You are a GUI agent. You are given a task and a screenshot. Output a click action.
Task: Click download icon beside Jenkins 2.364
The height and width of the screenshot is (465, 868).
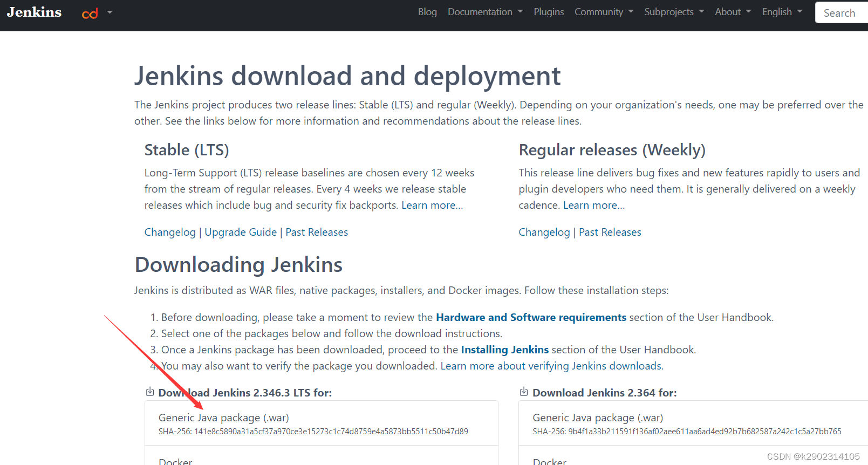point(524,392)
